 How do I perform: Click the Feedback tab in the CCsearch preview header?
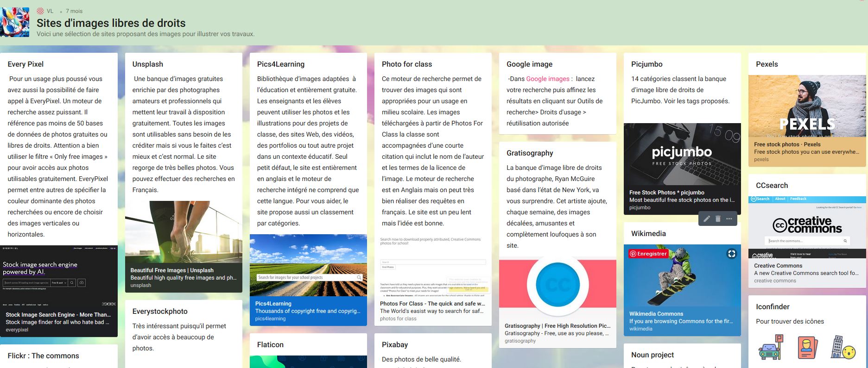click(x=798, y=199)
